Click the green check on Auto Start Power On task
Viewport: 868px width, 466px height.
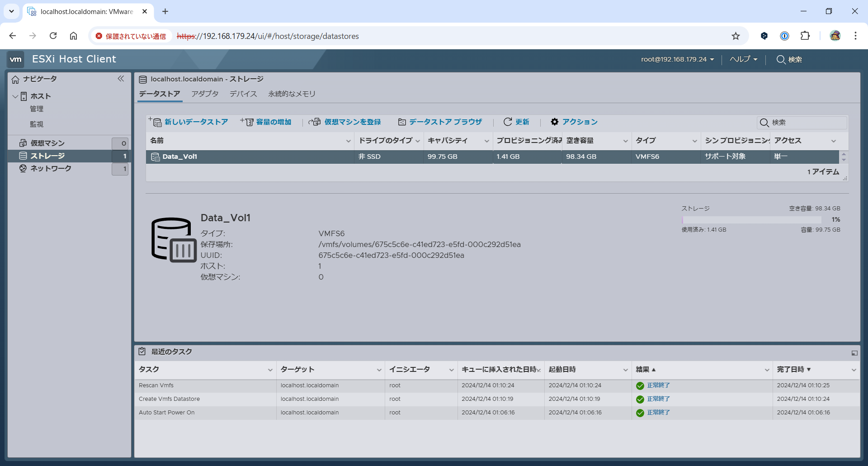click(640, 413)
